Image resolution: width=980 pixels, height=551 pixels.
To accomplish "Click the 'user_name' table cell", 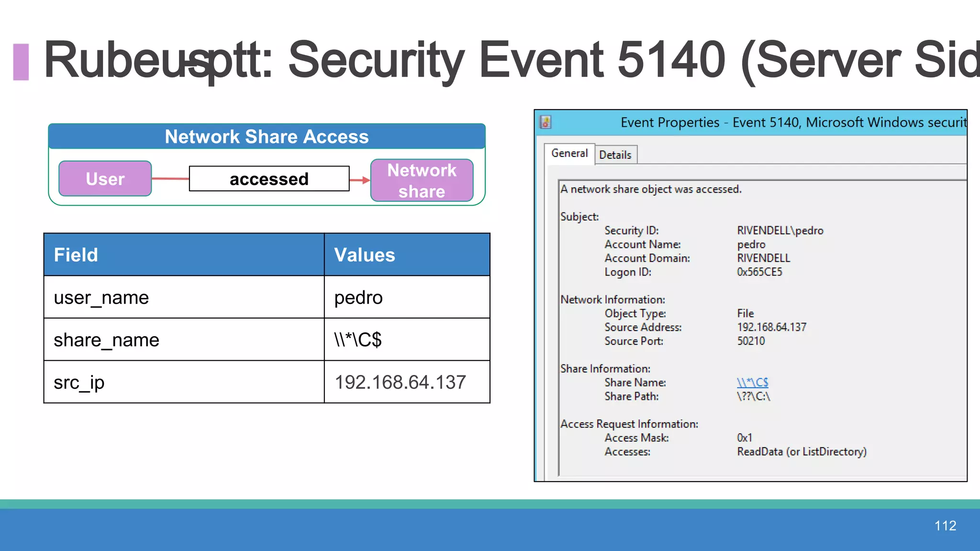I will coord(184,297).
